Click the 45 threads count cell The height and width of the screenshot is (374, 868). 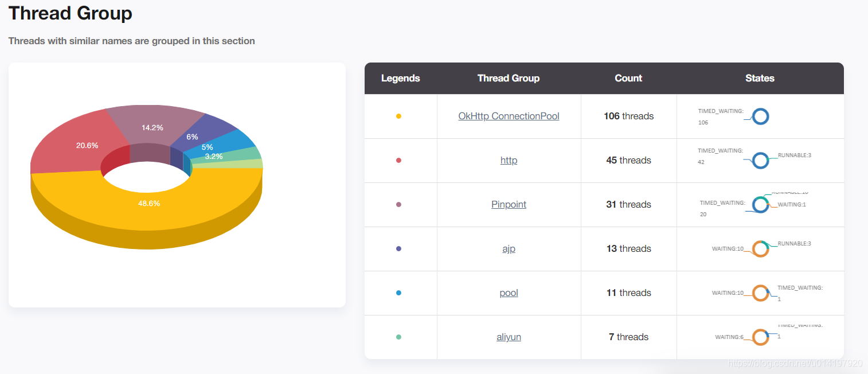pos(629,160)
